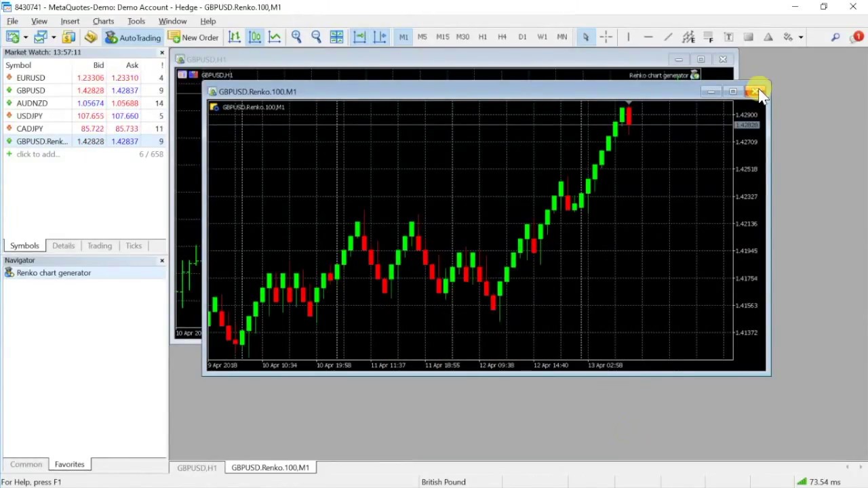Click the 'click to add...' symbol field

38,155
